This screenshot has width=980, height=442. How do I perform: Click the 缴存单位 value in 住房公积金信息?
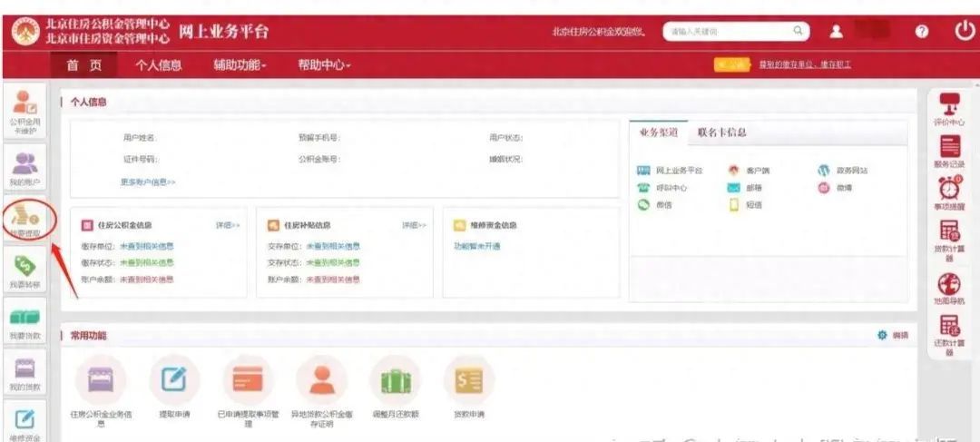(x=147, y=246)
